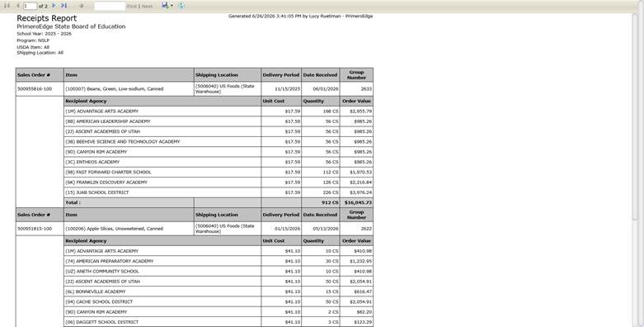Click total quantity 912 CS

coord(330,203)
